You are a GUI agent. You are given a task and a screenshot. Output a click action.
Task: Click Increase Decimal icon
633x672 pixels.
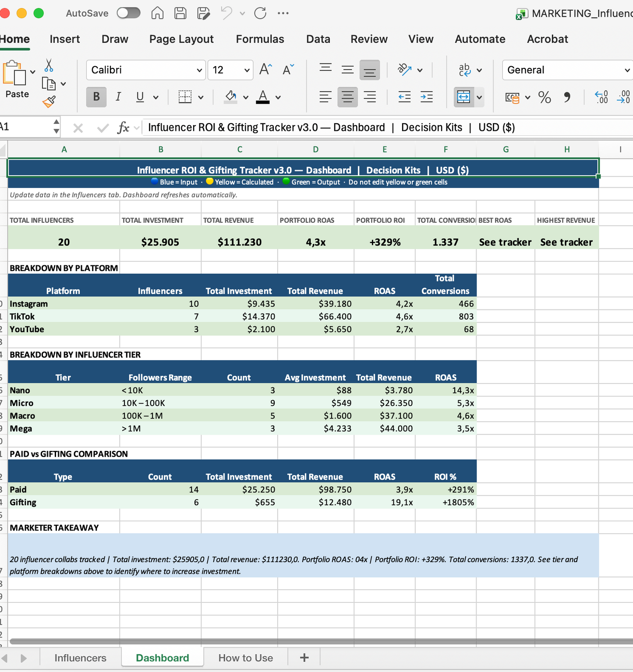pos(601,97)
